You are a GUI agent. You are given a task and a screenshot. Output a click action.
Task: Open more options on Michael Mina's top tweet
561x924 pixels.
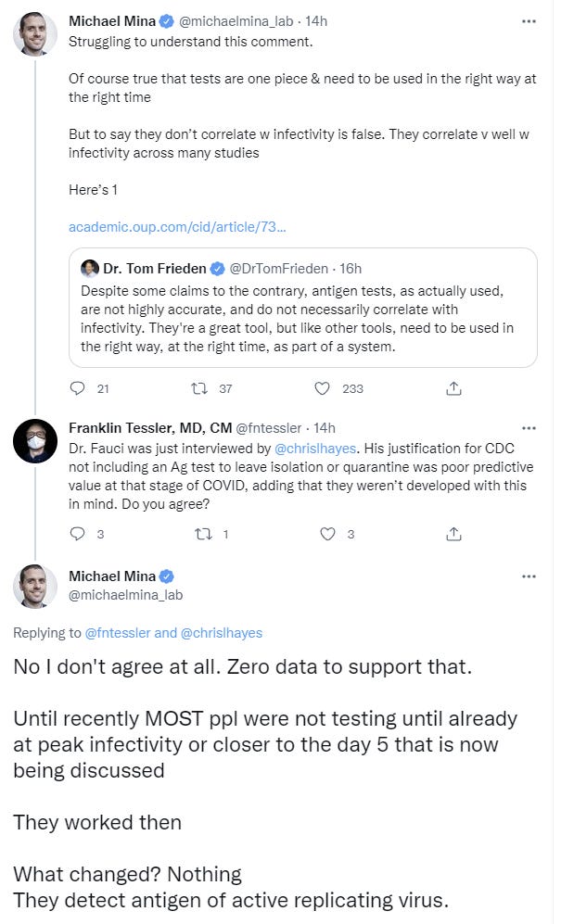coord(529,20)
